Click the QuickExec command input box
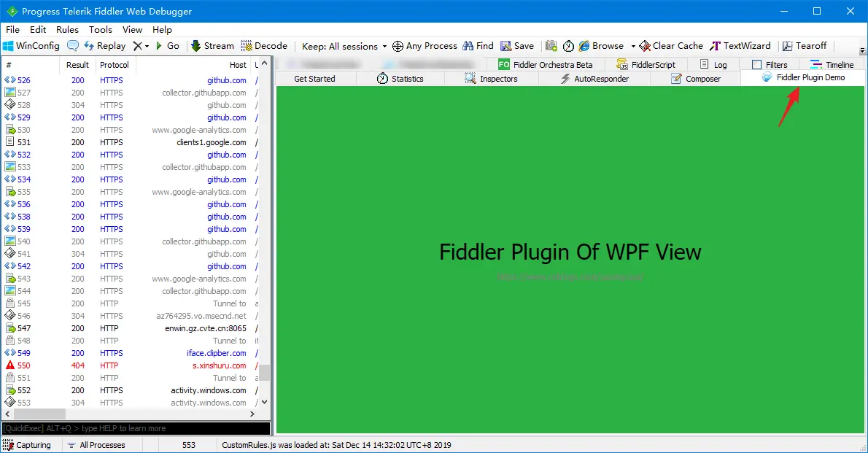868x453 pixels. [x=136, y=428]
